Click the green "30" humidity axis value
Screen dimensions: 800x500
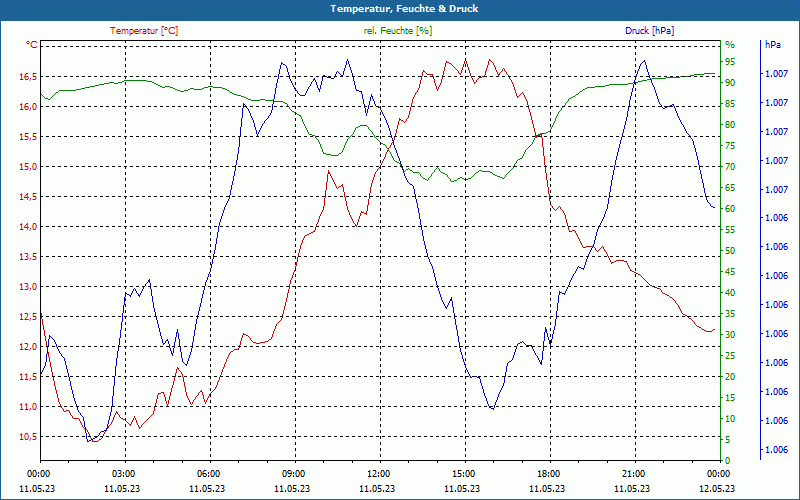point(730,335)
